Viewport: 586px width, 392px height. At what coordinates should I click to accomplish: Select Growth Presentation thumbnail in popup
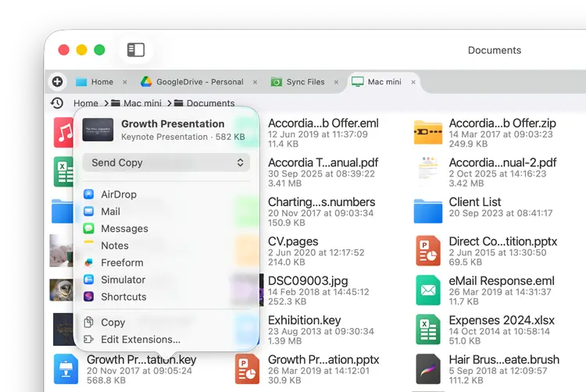[x=98, y=130]
